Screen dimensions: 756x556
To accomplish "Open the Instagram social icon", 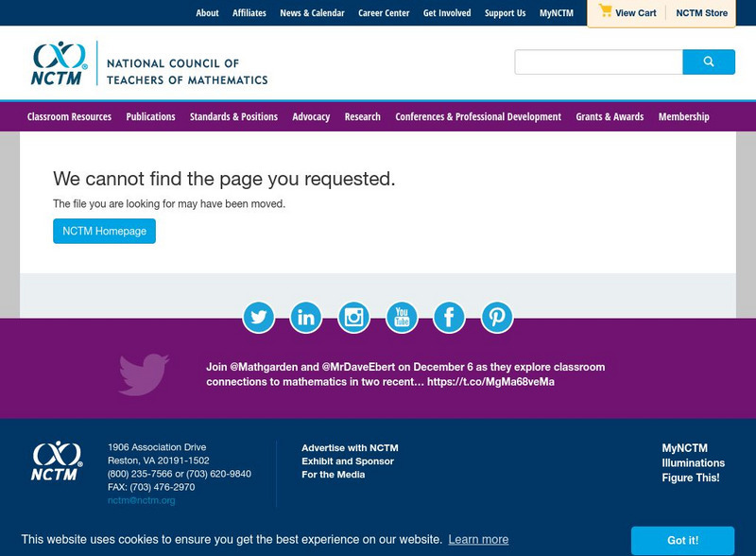I will (353, 318).
